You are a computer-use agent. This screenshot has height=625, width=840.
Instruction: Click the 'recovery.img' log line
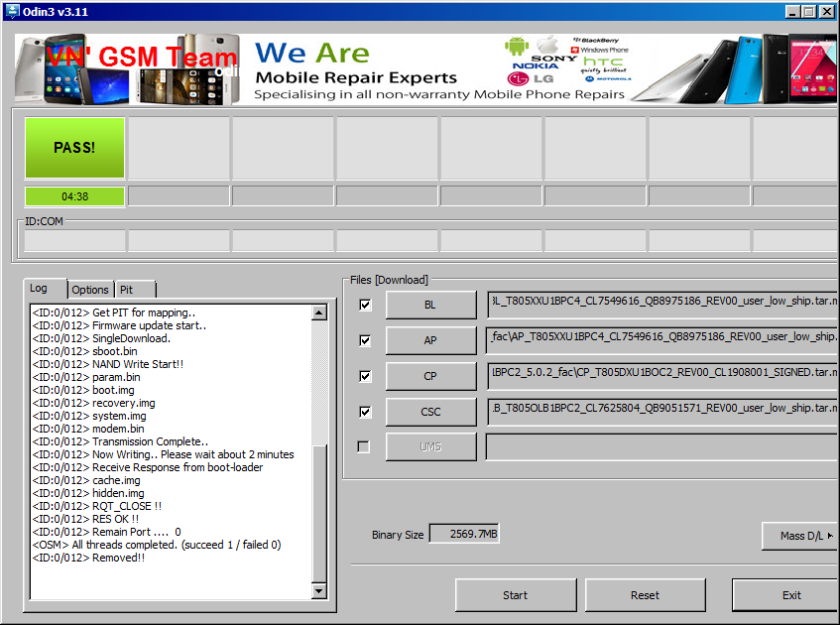click(94, 403)
